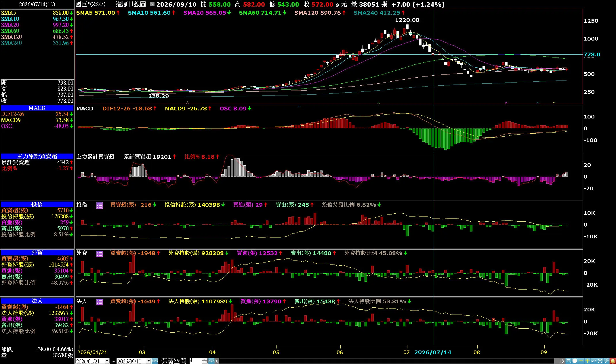Open the 法人 panel list icon

point(99,302)
